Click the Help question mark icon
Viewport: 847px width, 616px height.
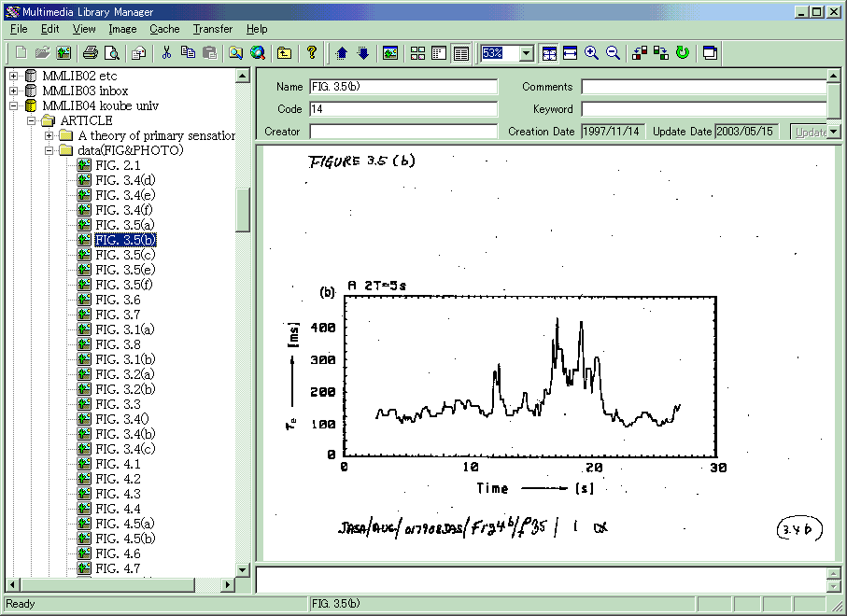(312, 52)
